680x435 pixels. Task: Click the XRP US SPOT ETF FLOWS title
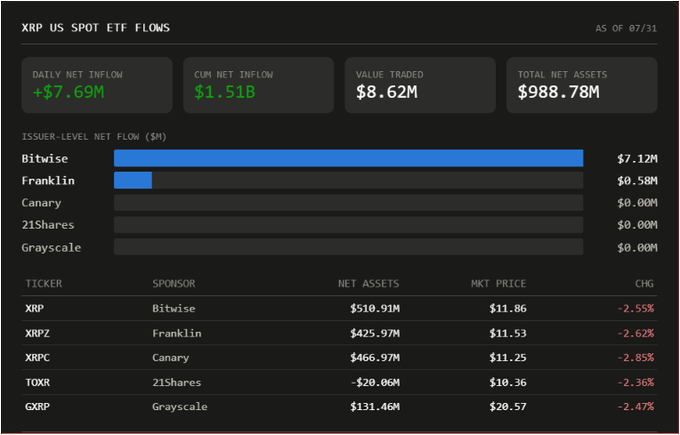pyautogui.click(x=96, y=28)
